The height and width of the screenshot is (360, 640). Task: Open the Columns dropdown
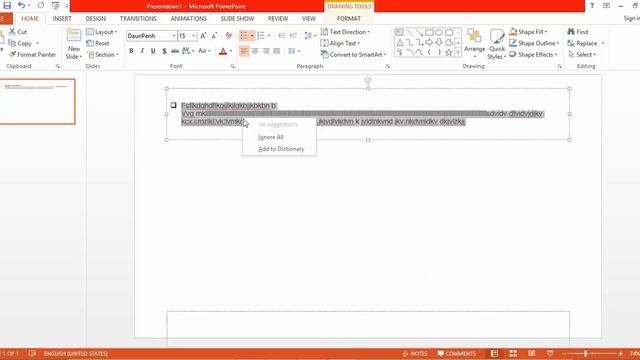pos(294,51)
